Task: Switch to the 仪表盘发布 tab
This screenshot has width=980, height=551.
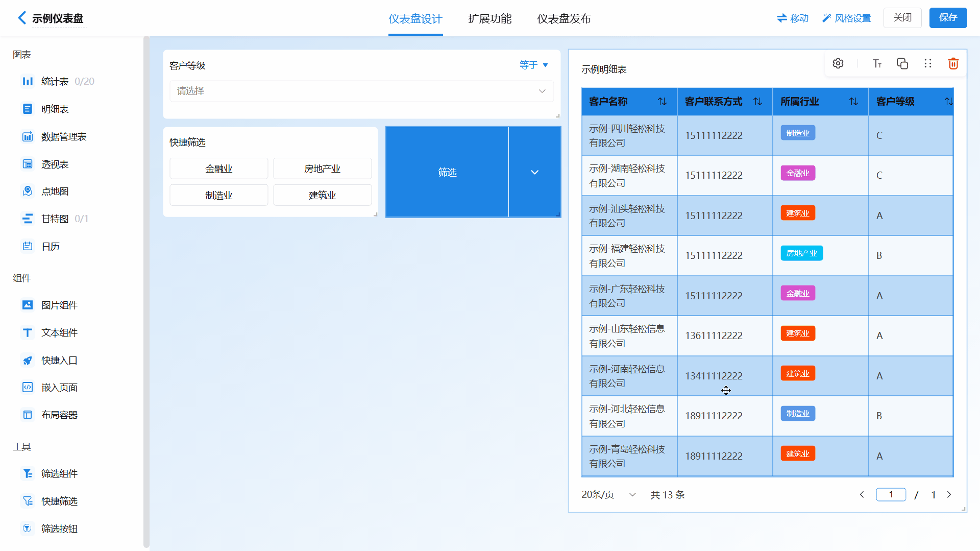Action: click(564, 19)
